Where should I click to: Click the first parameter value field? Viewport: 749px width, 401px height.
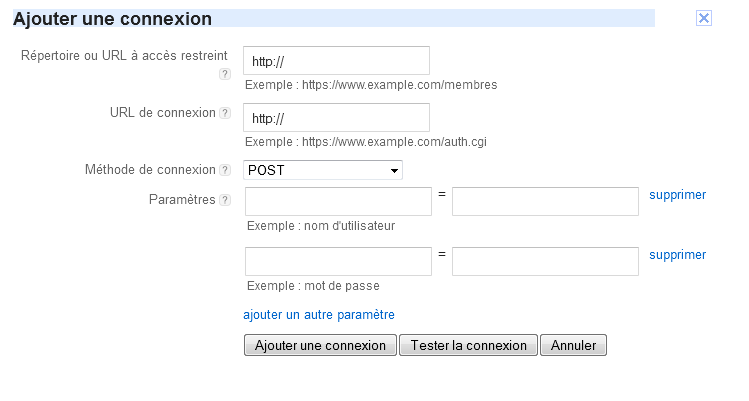click(545, 201)
